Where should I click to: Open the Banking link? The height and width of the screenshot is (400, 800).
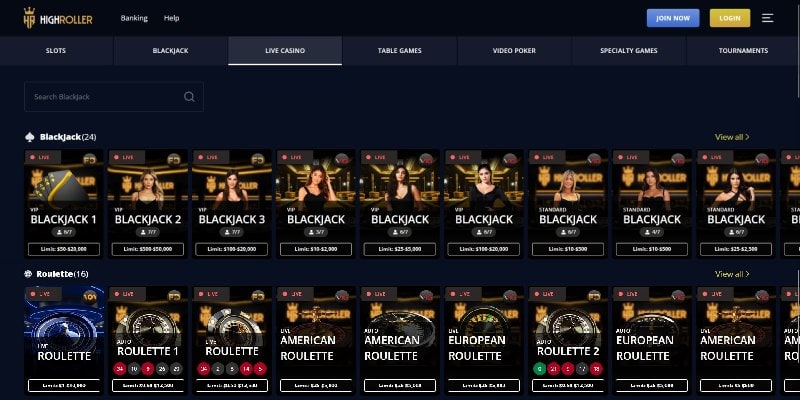tap(134, 18)
